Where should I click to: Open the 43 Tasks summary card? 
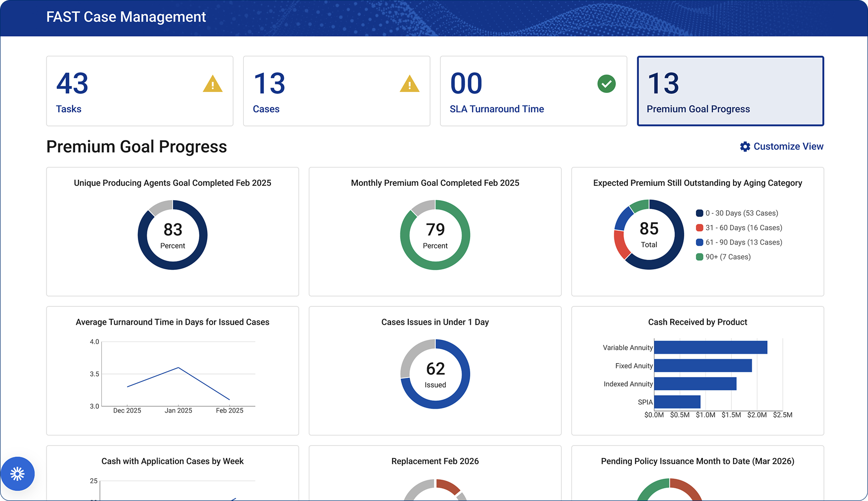pos(140,91)
